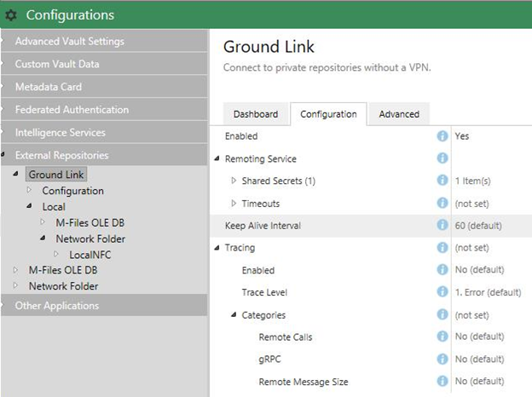
Task: Select the Local tree item
Action: [54, 207]
